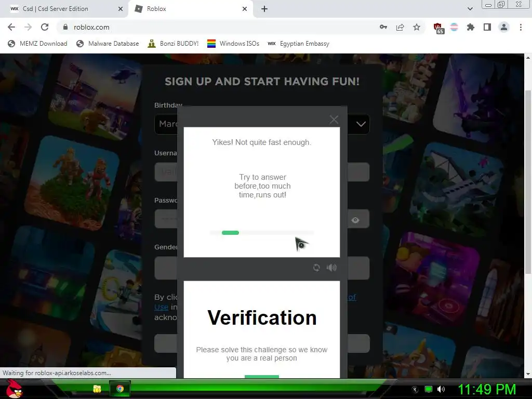
Task: Expand the hidden tray icons arrow
Action: (415, 390)
